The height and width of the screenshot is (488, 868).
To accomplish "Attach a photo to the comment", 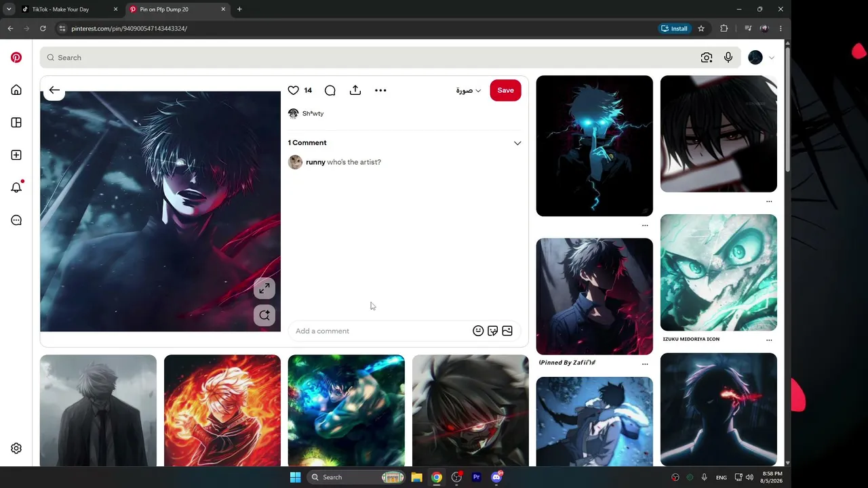I will coord(507,331).
